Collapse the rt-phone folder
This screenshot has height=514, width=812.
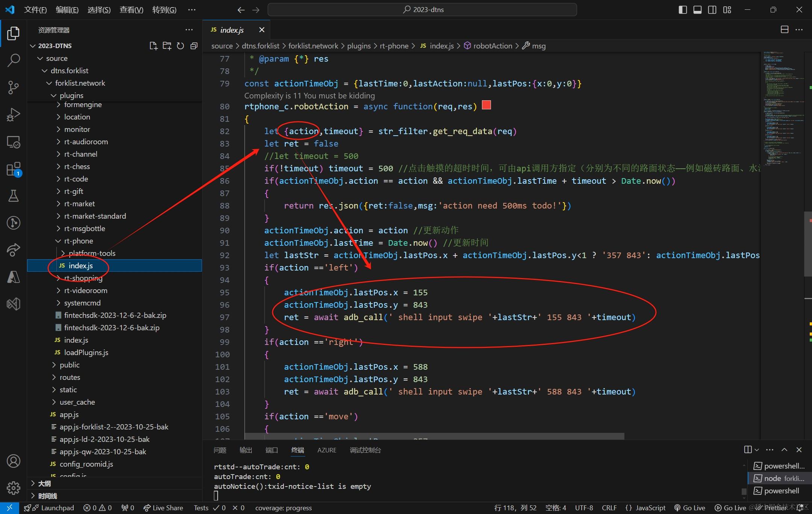click(115, 241)
